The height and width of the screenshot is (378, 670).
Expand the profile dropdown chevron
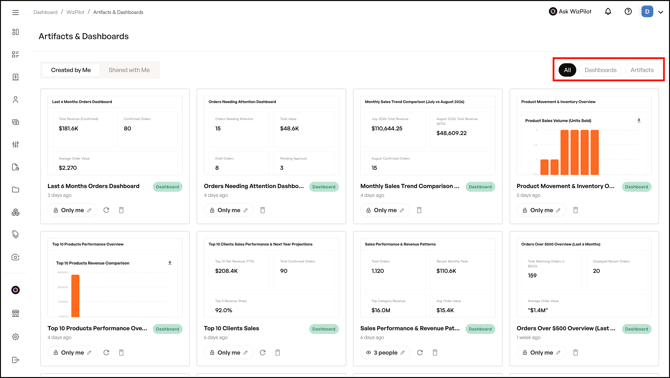click(660, 12)
